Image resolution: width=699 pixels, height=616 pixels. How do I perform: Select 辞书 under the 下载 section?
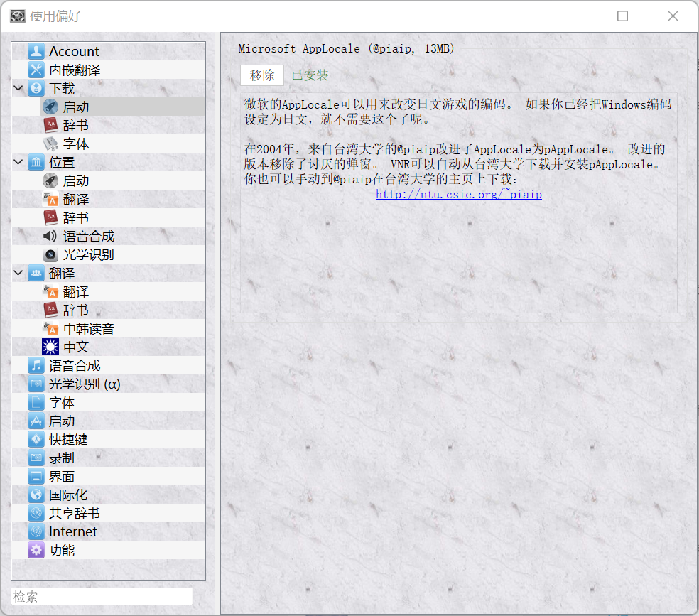tap(75, 125)
